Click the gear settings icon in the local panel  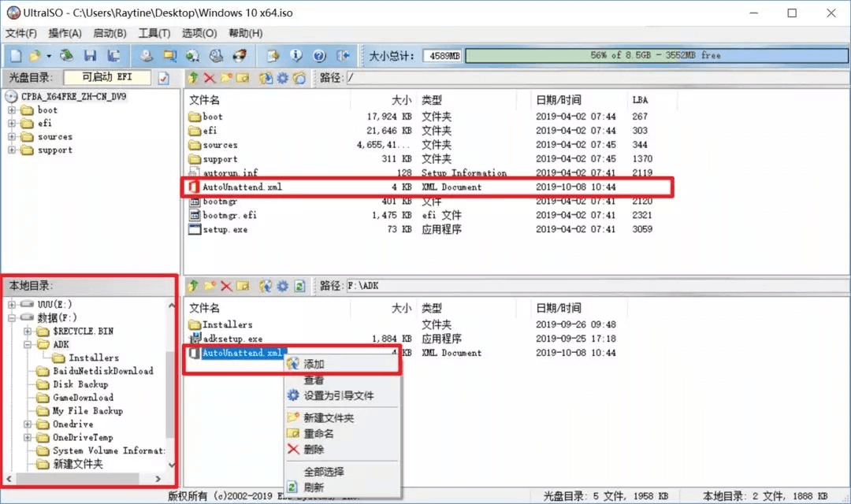(x=282, y=285)
